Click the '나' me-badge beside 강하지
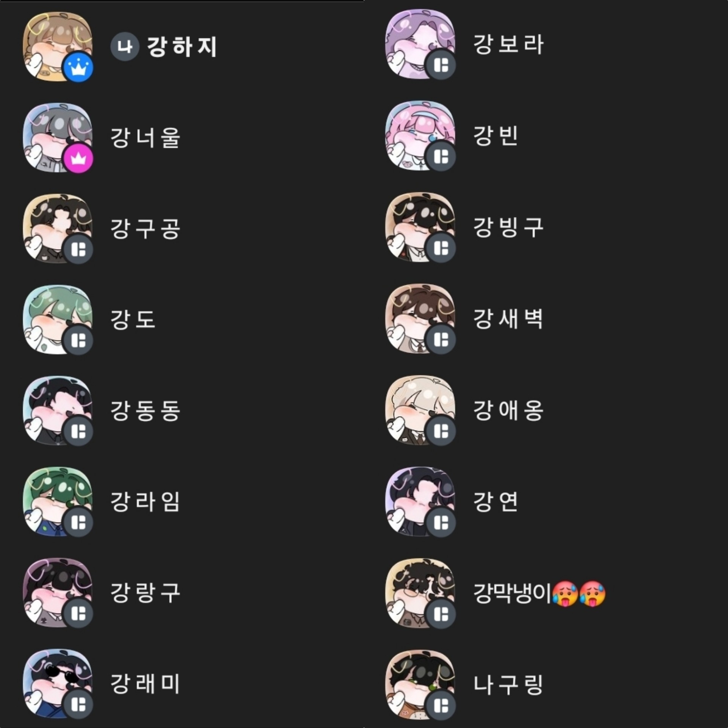The width and height of the screenshot is (728, 728). coord(125,47)
